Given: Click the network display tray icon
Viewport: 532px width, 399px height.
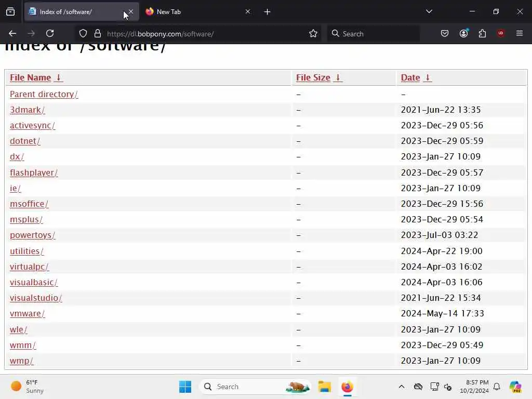Looking at the screenshot, I should [x=435, y=387].
